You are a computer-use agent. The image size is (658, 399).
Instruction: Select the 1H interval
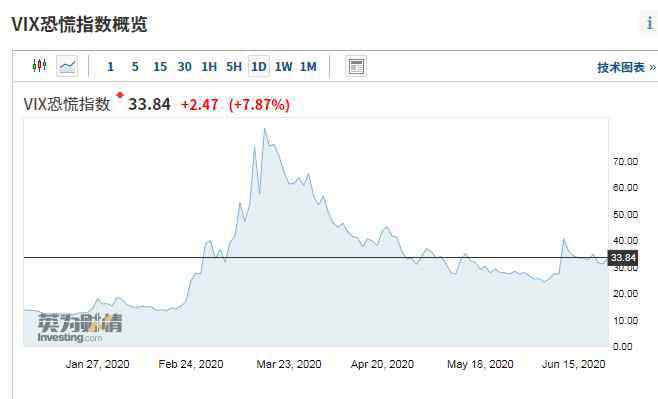[x=209, y=67]
